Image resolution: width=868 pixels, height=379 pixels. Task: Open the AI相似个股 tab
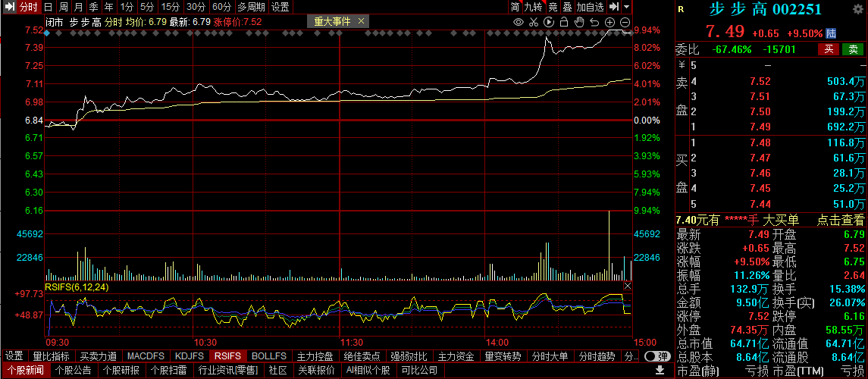point(368,370)
